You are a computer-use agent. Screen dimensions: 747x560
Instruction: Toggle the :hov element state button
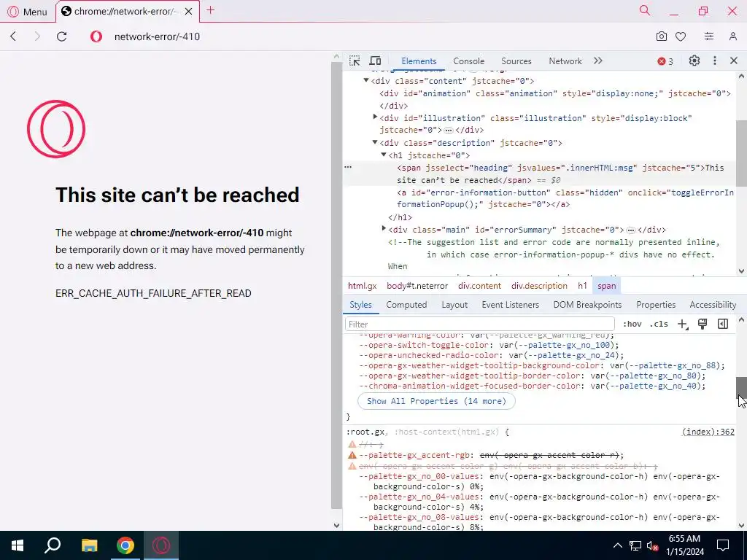click(x=632, y=324)
